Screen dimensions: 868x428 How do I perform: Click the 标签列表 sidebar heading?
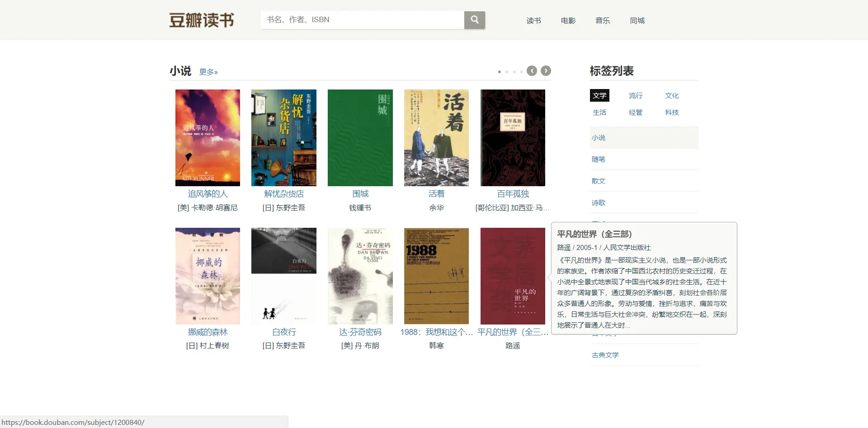612,71
